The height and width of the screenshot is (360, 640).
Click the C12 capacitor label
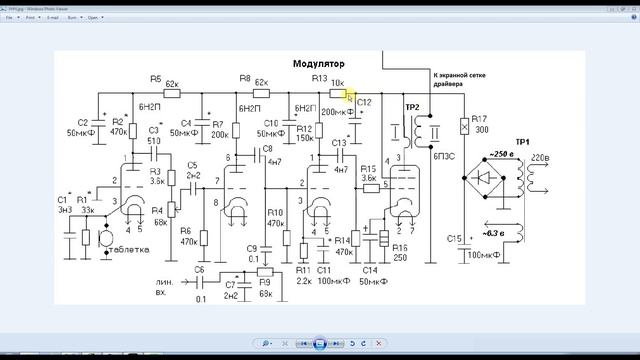pyautogui.click(x=364, y=102)
